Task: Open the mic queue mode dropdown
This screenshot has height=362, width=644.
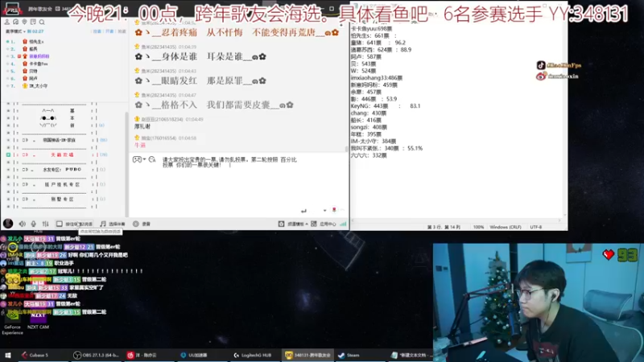Action: tap(15, 31)
